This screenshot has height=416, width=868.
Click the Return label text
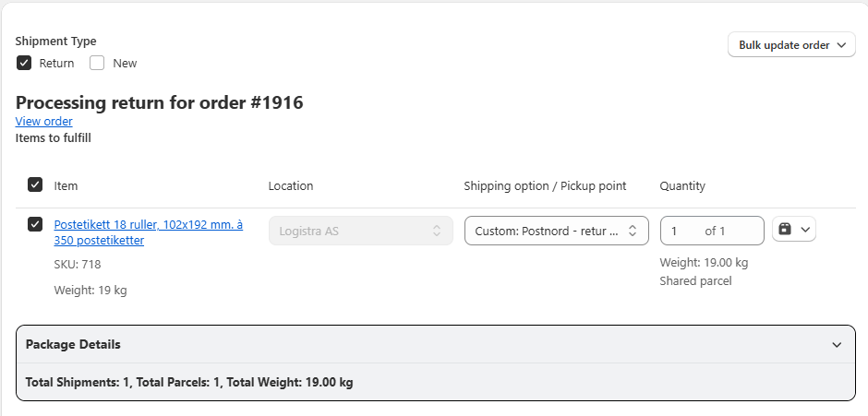pyautogui.click(x=56, y=64)
